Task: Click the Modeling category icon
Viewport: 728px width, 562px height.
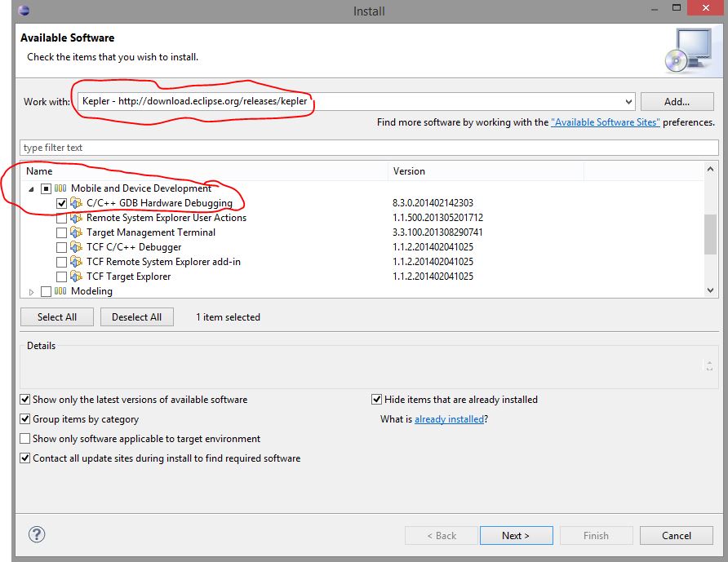Action: [x=60, y=291]
